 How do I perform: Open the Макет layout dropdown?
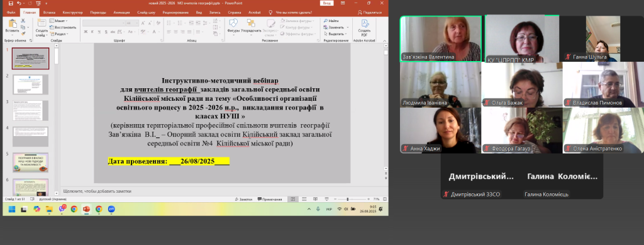[x=58, y=21]
